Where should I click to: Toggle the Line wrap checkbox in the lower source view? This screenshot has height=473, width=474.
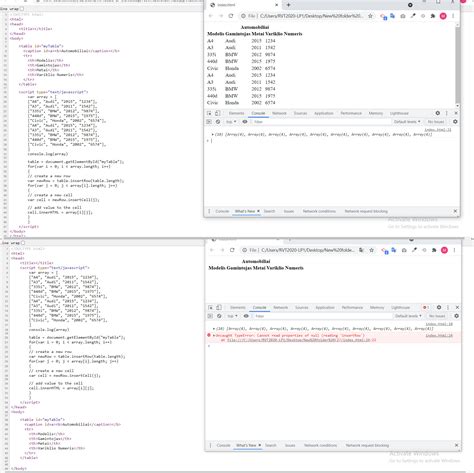(x=23, y=243)
